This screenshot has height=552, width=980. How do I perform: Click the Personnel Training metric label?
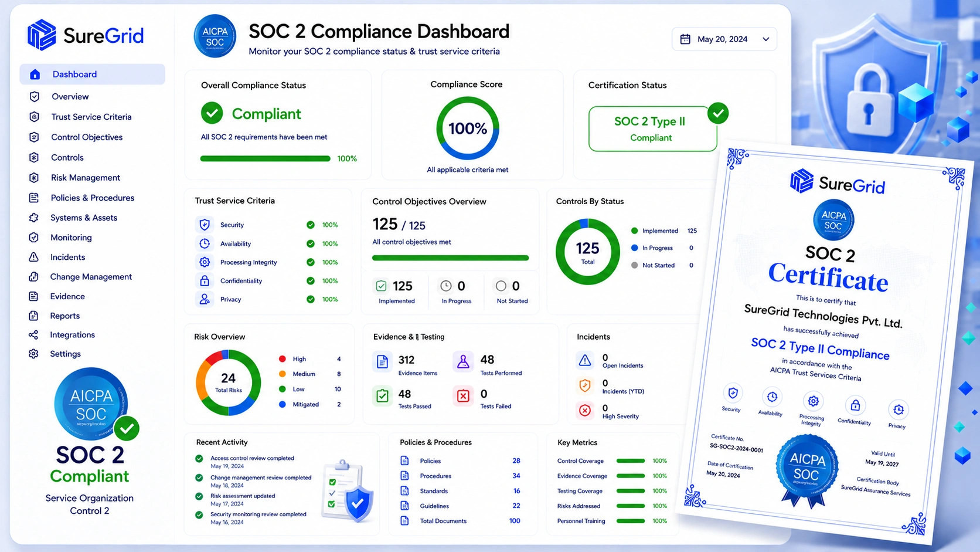pos(581,521)
